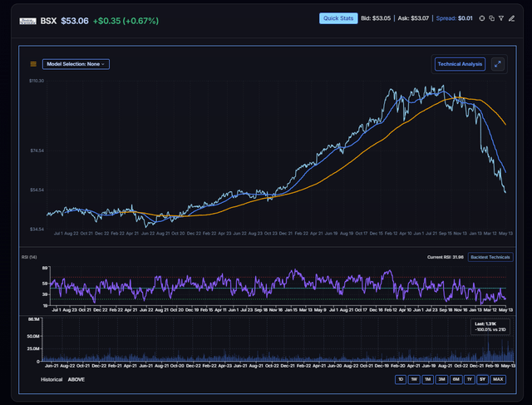Expand chart to fullscreen
Viewport: 532px width, 405px height.
click(497, 64)
